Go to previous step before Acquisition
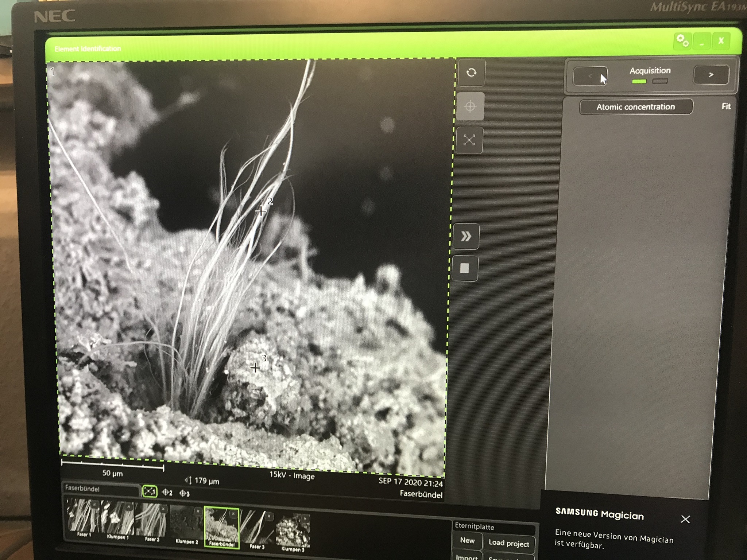 click(x=590, y=76)
